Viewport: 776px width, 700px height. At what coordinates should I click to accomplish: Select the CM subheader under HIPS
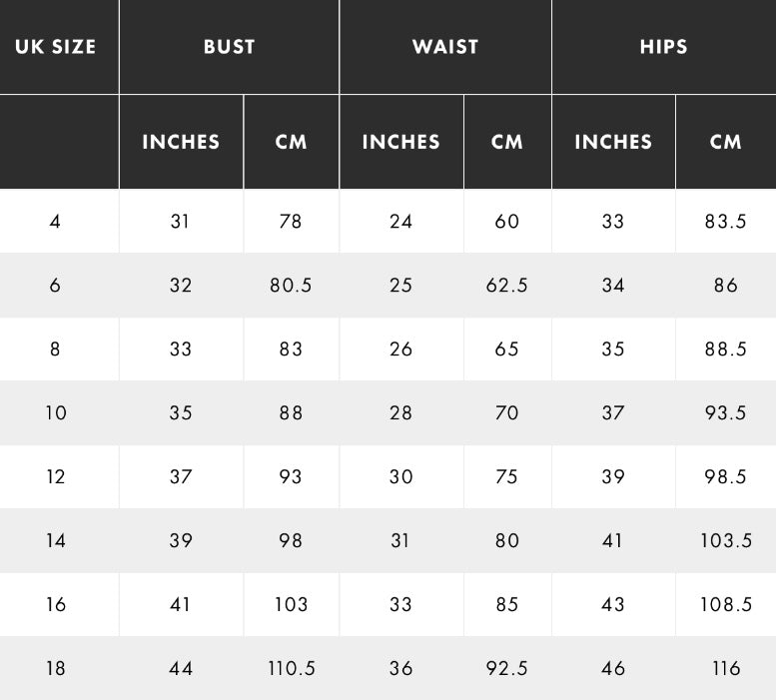[726, 142]
